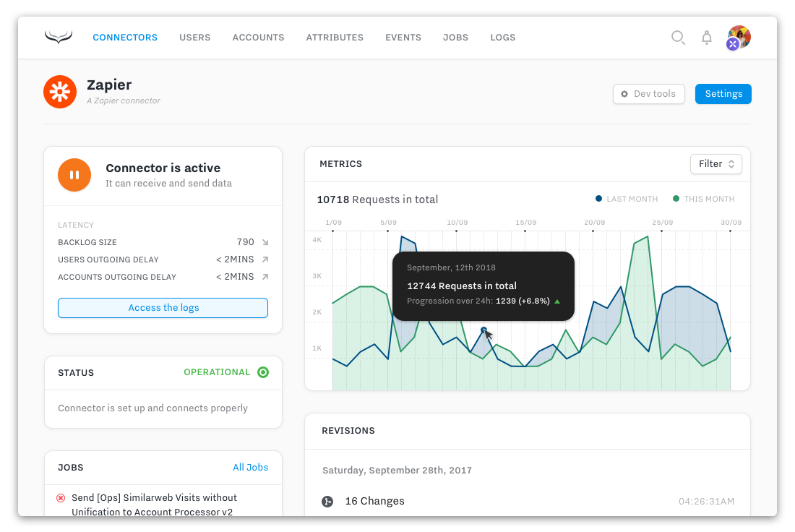
Task: Click the Backlog Size trend arrow
Action: (265, 242)
